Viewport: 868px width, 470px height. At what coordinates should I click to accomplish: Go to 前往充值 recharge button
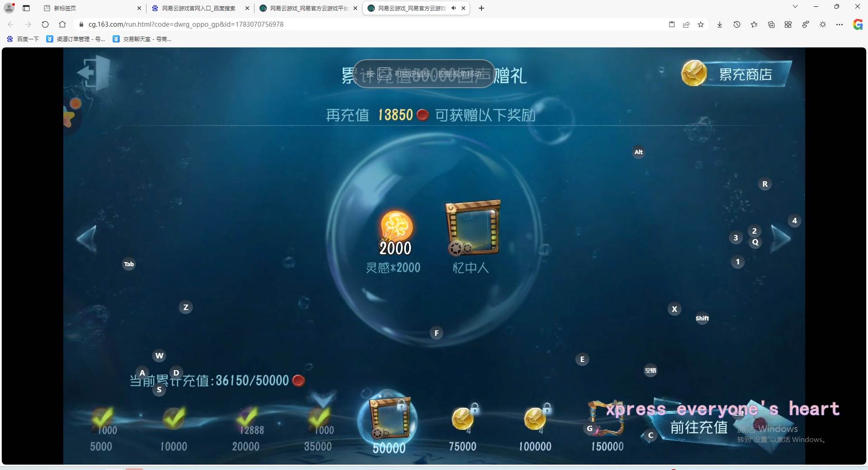pyautogui.click(x=698, y=427)
